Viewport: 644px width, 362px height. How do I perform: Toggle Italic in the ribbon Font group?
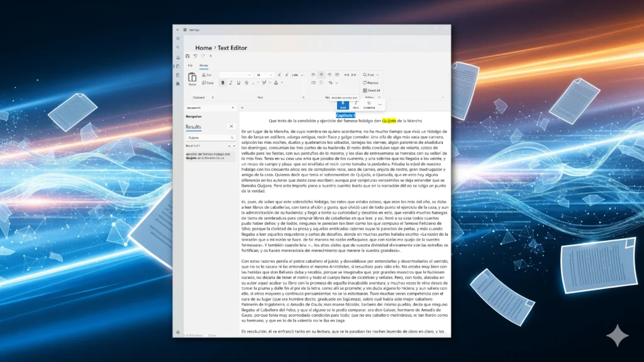(231, 83)
